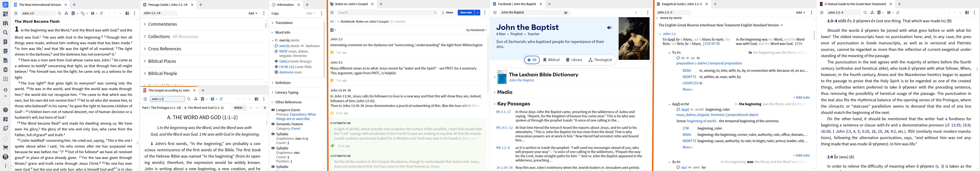Toggle checkmark visual filter in Textual Guide panel
Screen dimensions: 980x171
[x=879, y=13]
